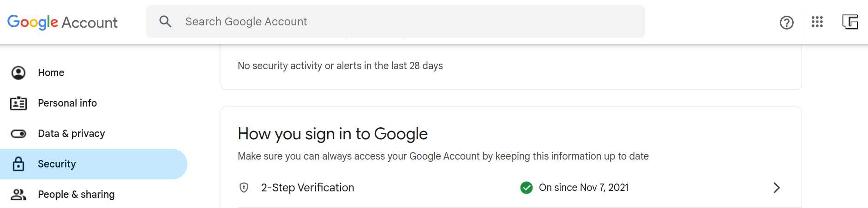
Task: Click the People & sharing icon
Action: tap(18, 195)
